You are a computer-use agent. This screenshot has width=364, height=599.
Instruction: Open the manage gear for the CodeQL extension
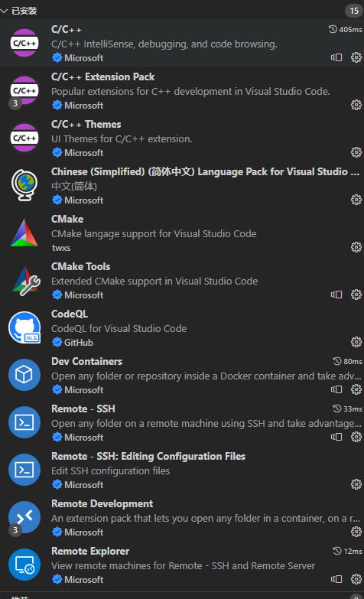(356, 342)
